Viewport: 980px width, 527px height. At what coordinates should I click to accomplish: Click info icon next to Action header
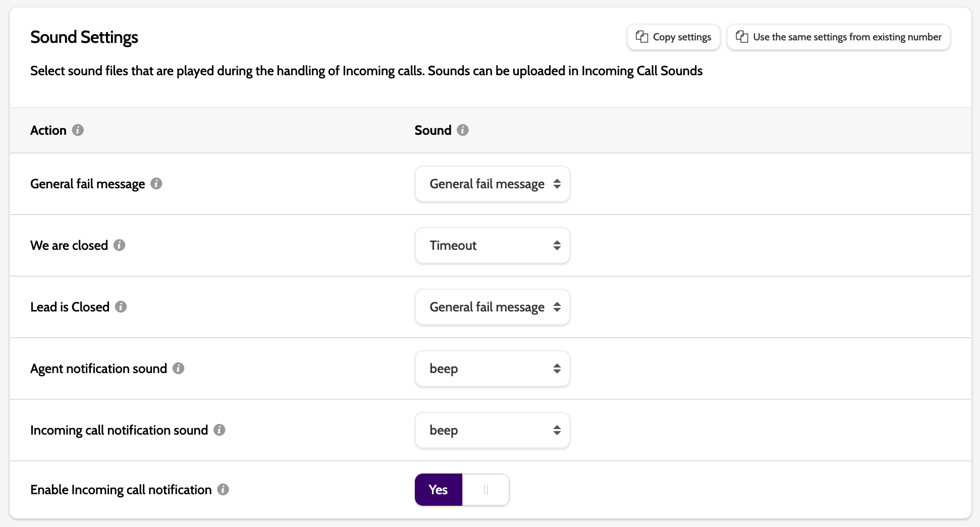[78, 130]
